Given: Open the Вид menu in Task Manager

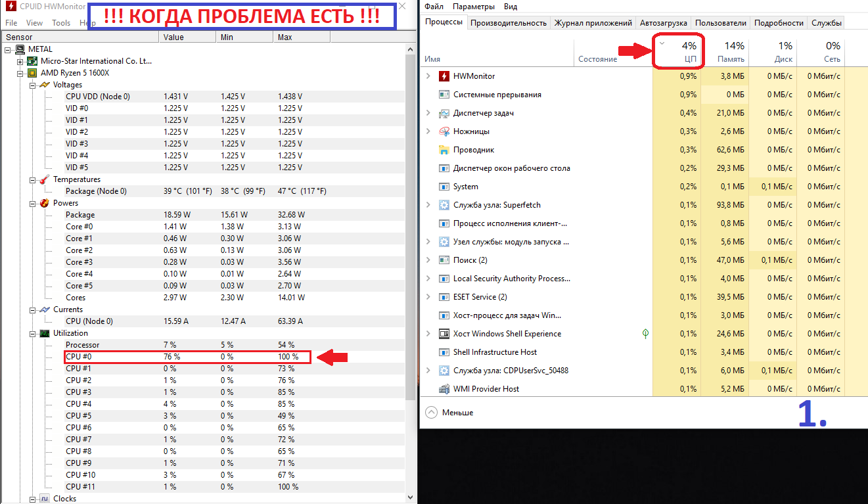Looking at the screenshot, I should click(x=511, y=7).
